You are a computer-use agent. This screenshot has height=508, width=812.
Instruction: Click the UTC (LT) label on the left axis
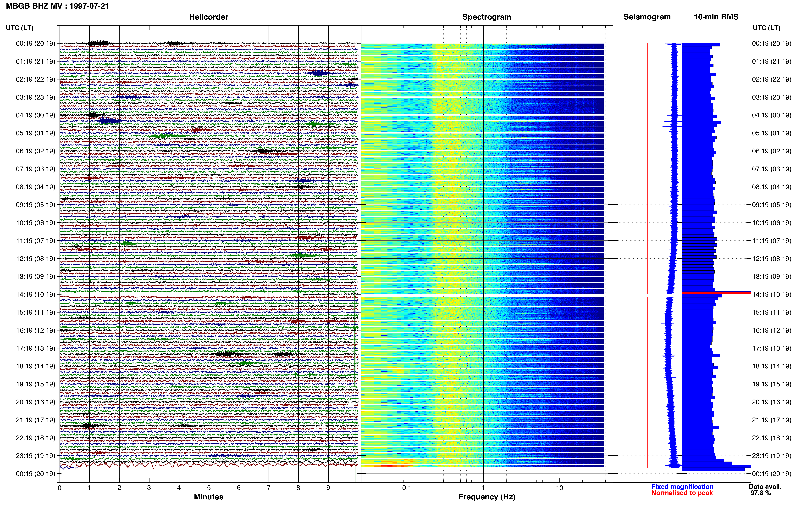[19, 28]
